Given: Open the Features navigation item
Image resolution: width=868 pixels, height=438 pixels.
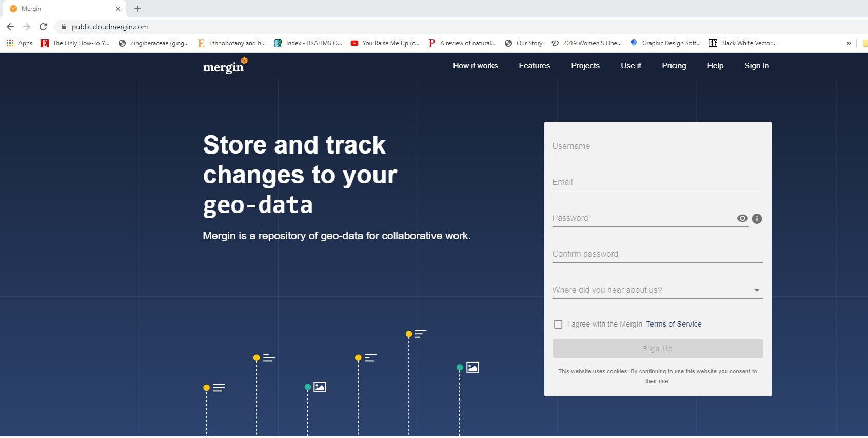Looking at the screenshot, I should pyautogui.click(x=534, y=66).
